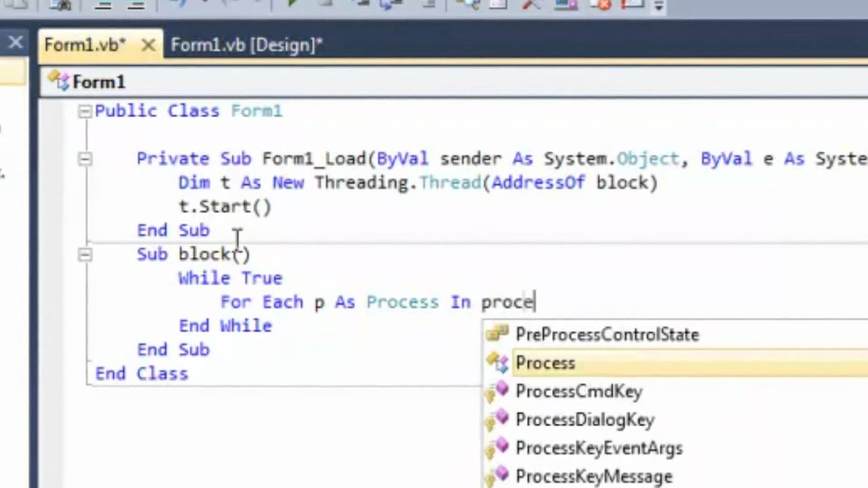Click the "End While" statement

click(x=225, y=326)
